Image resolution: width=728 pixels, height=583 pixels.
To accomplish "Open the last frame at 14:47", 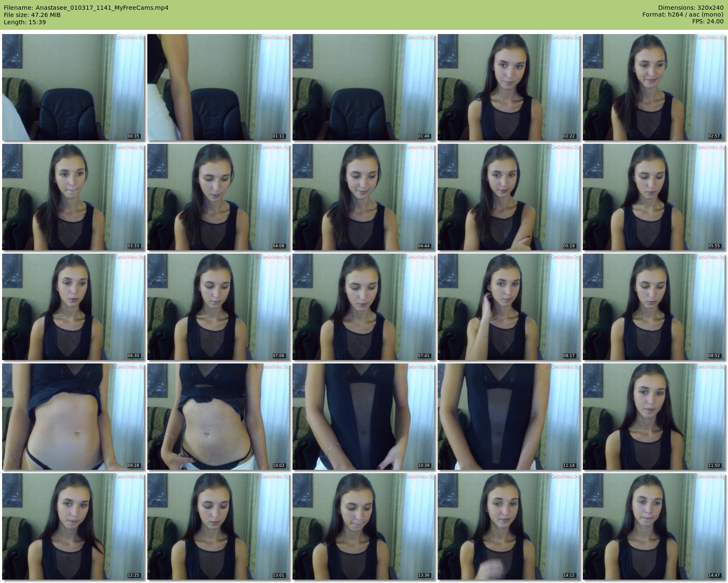I will tap(654, 526).
